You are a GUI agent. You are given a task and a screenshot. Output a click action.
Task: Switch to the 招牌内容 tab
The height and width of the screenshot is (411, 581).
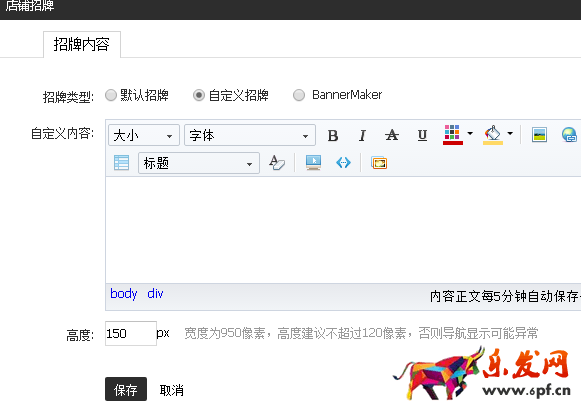pos(82,44)
